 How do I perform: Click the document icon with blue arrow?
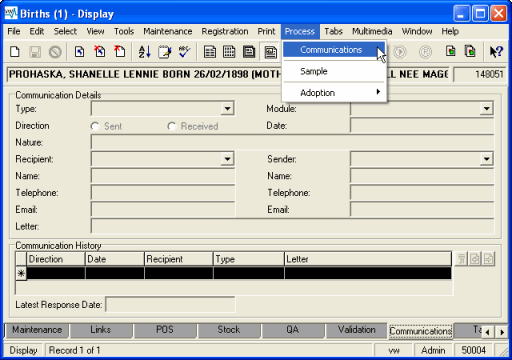tap(79, 52)
